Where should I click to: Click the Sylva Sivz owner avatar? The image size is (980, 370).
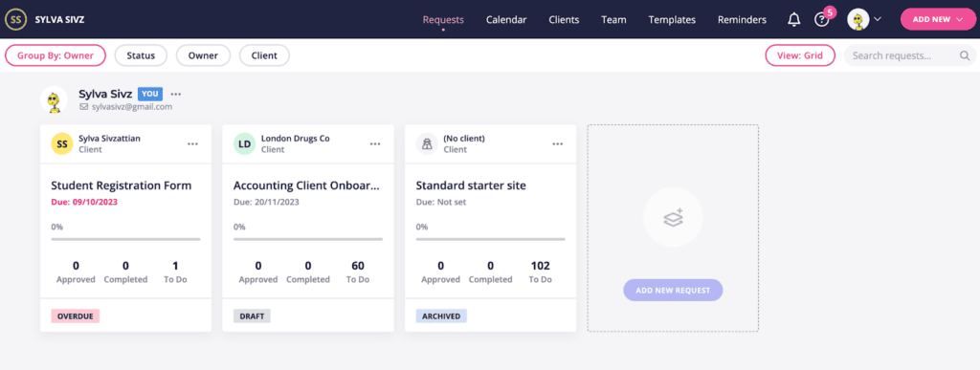[x=54, y=99]
